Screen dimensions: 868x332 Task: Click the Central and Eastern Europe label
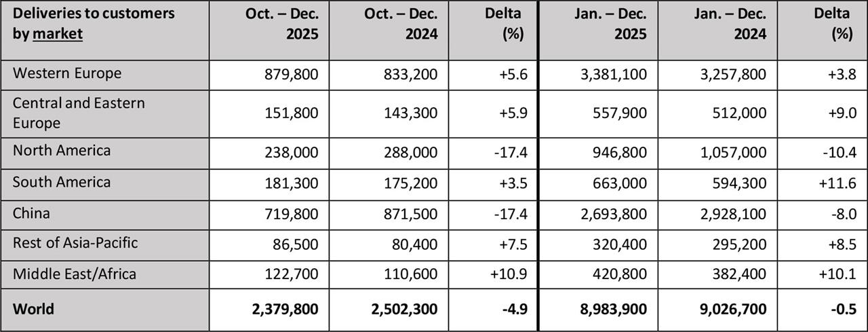coord(79,113)
